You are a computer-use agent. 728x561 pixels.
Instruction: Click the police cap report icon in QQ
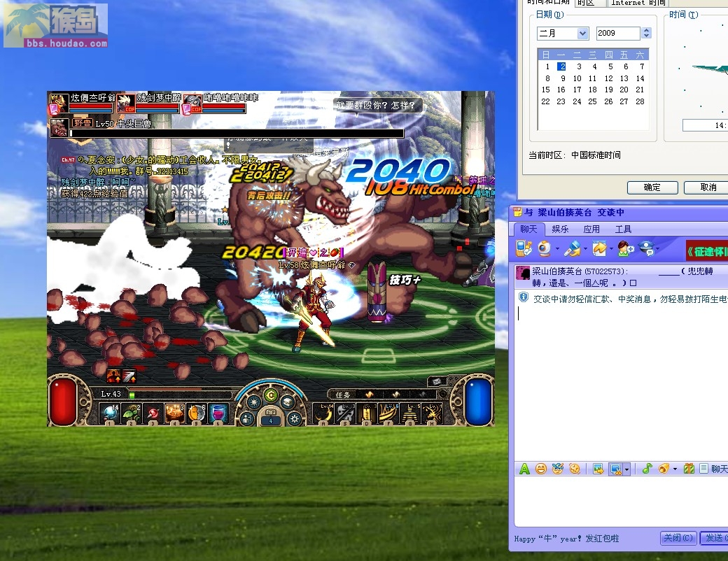(647, 248)
